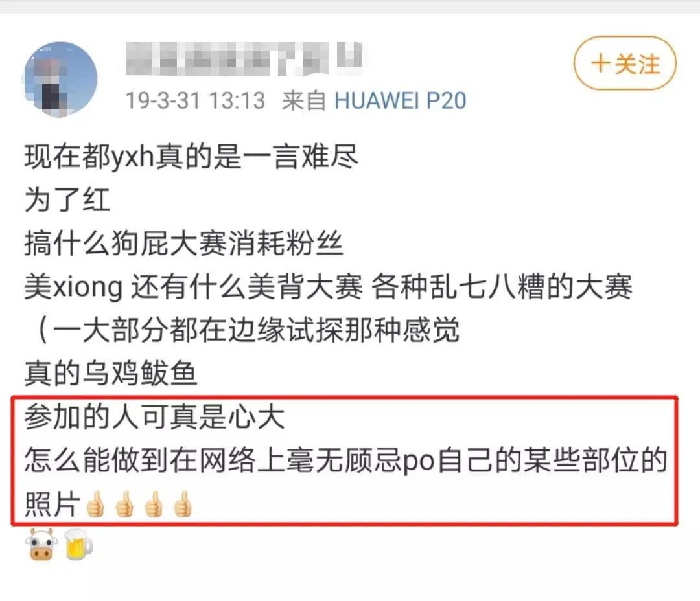The image size is (700, 601).
Task: Select the line 一大部分都在边缘试探那种感觉
Action: tap(249, 330)
